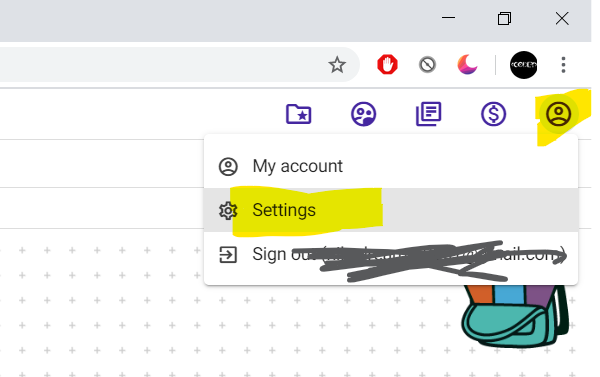Open Chrome's three-dot menu
This screenshot has width=600, height=377.
pos(563,65)
